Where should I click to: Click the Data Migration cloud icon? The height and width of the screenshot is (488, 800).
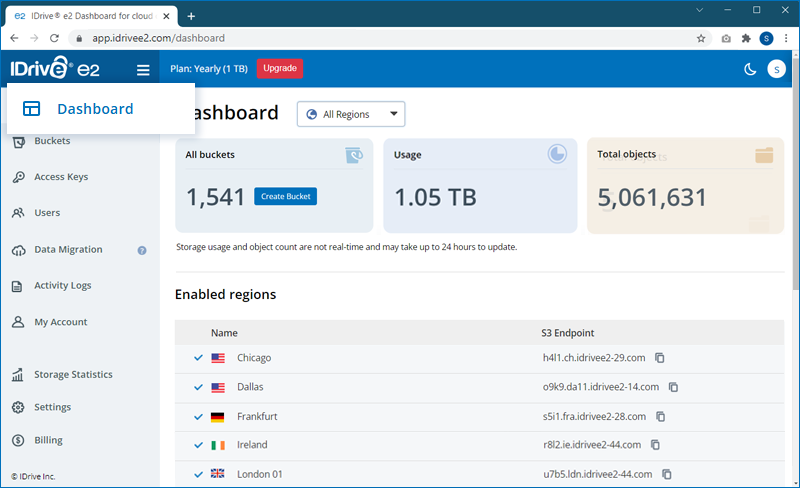click(x=18, y=250)
